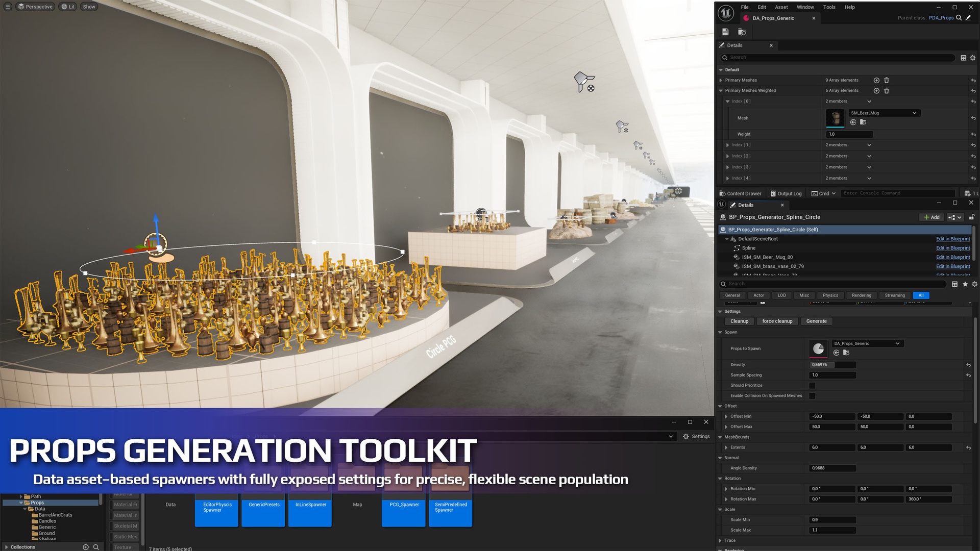Click the force cleanup button

[x=777, y=321]
